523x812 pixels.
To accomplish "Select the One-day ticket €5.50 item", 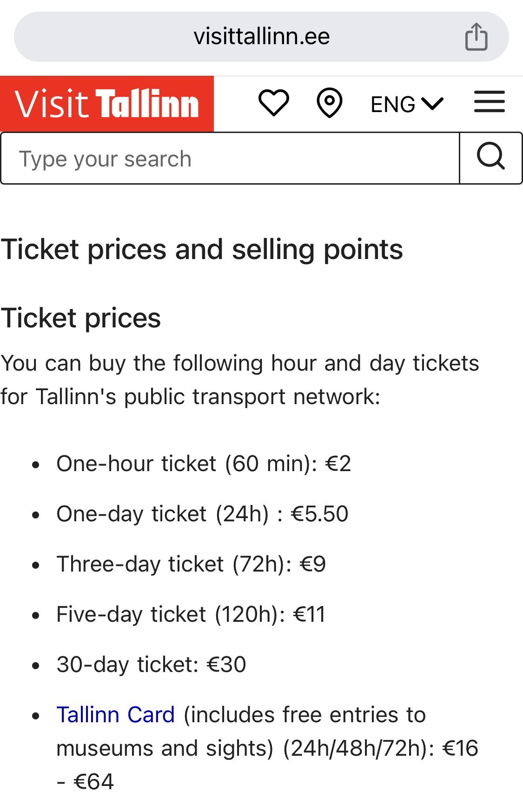I will [x=202, y=514].
